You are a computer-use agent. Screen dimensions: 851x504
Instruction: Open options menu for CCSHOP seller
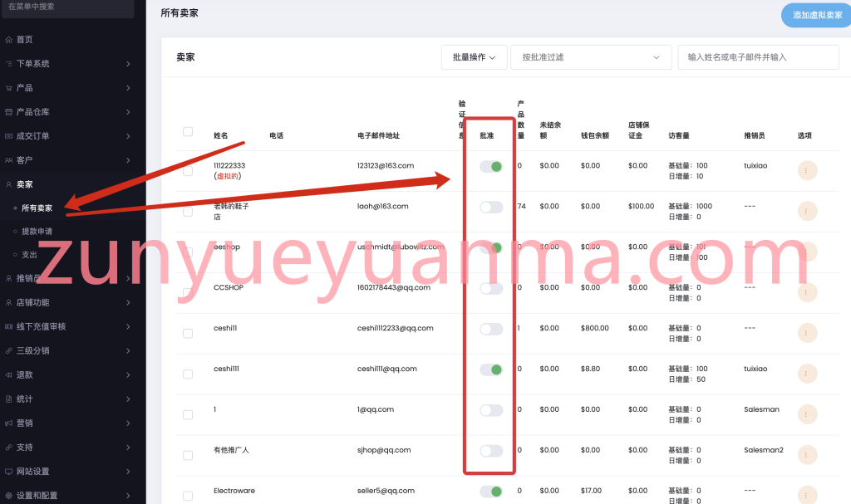pyautogui.click(x=807, y=292)
